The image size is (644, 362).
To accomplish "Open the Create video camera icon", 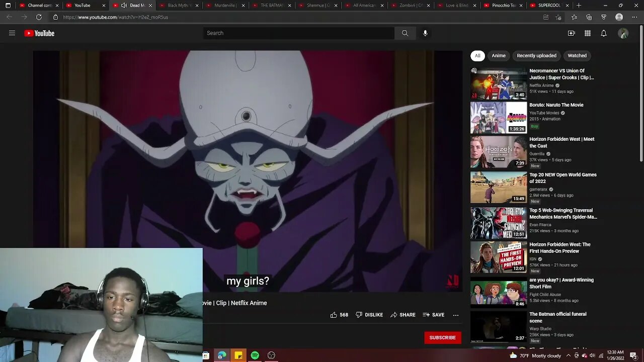I will (572, 33).
